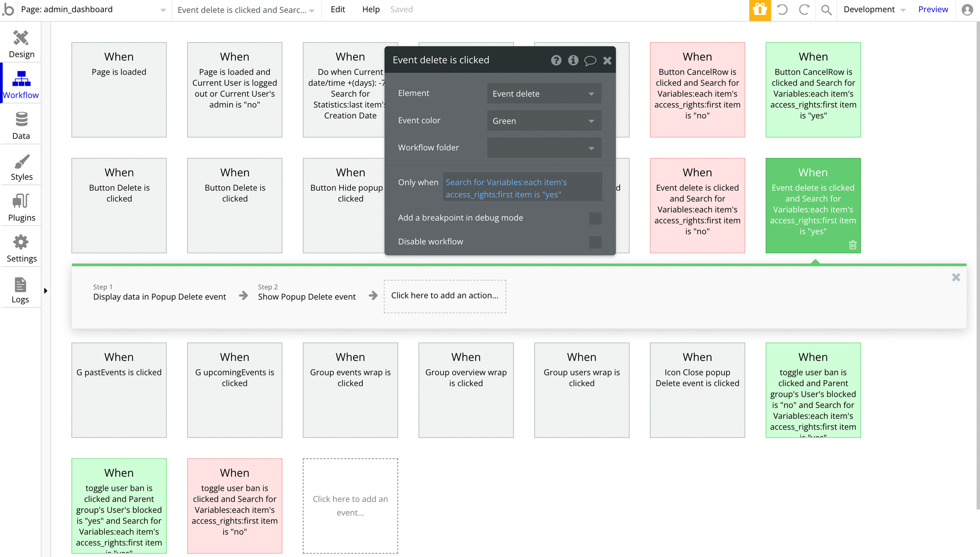Open the search magnifier in top bar
This screenshot has width=980, height=557.
(826, 10)
